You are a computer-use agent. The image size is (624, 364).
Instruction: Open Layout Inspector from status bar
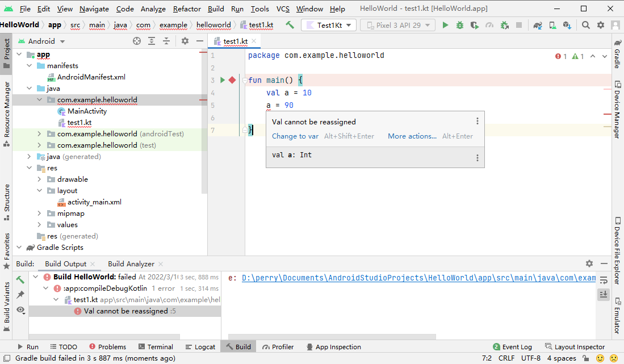[x=575, y=347]
